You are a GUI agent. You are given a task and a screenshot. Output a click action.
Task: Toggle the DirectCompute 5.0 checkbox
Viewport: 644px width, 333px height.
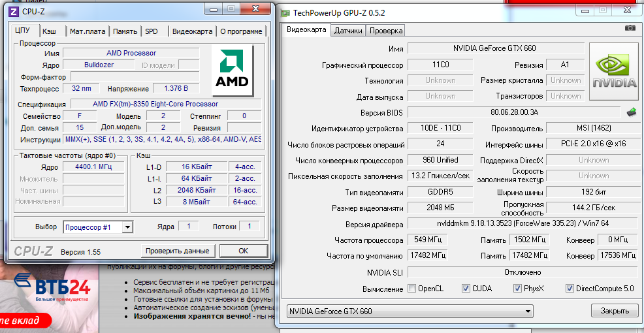point(570,288)
